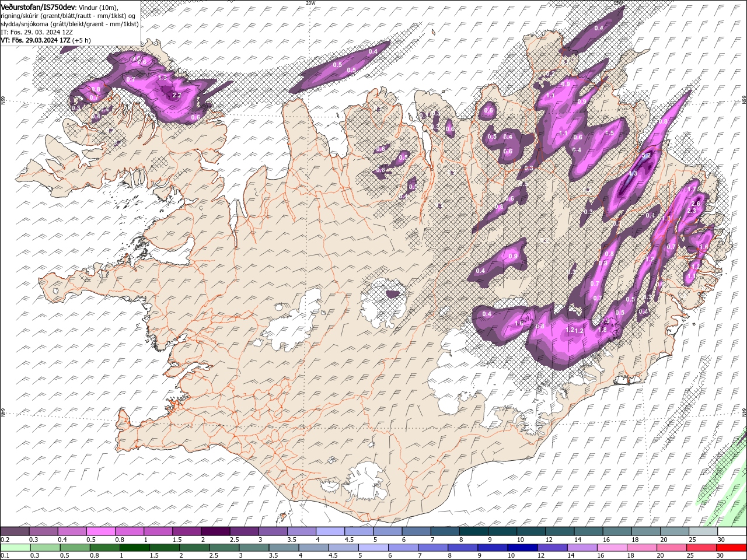Click the line starting 'slydda/snjókoma'
The height and width of the screenshot is (560, 747).
[x=69, y=24]
